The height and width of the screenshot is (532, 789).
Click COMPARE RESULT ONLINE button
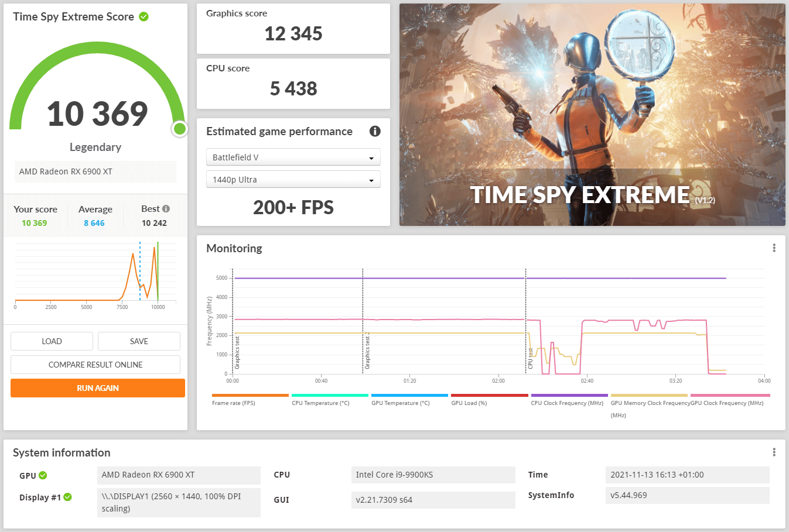click(x=95, y=365)
